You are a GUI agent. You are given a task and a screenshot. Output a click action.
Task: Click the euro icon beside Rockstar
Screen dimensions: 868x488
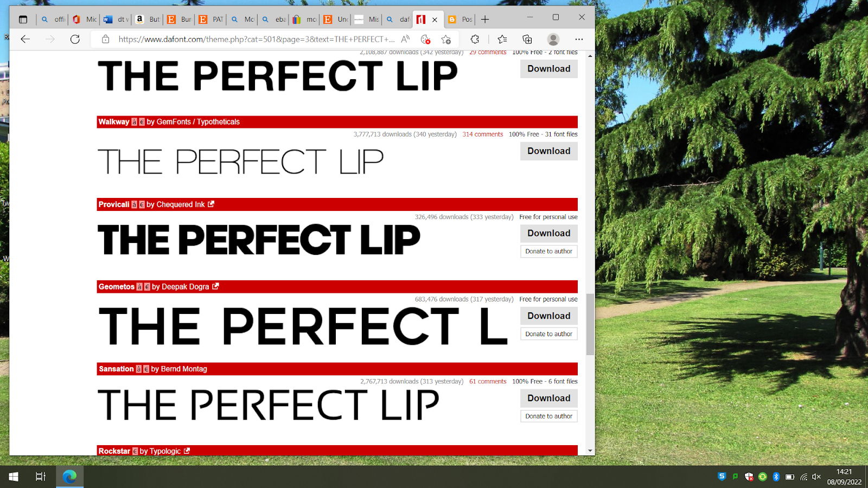point(135,451)
